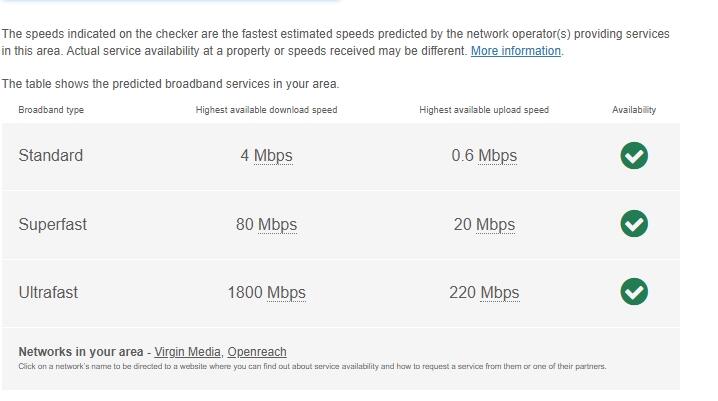Click Mbps abbreviation beside 80 download speed
This screenshot has height=401, width=718.
[277, 225]
